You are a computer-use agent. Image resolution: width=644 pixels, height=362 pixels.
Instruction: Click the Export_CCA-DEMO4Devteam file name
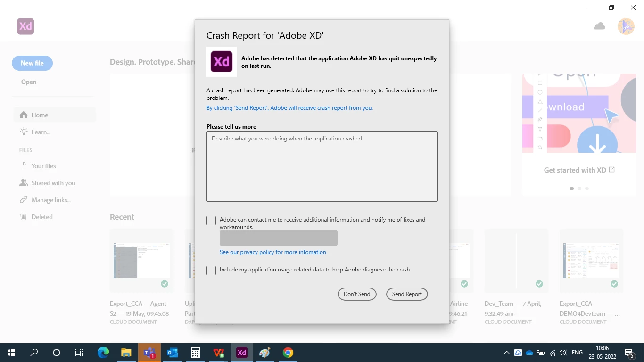[x=590, y=309]
